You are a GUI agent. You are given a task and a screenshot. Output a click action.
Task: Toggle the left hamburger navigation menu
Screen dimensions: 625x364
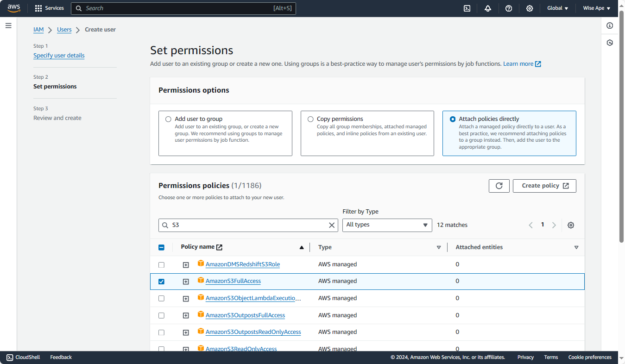point(8,25)
